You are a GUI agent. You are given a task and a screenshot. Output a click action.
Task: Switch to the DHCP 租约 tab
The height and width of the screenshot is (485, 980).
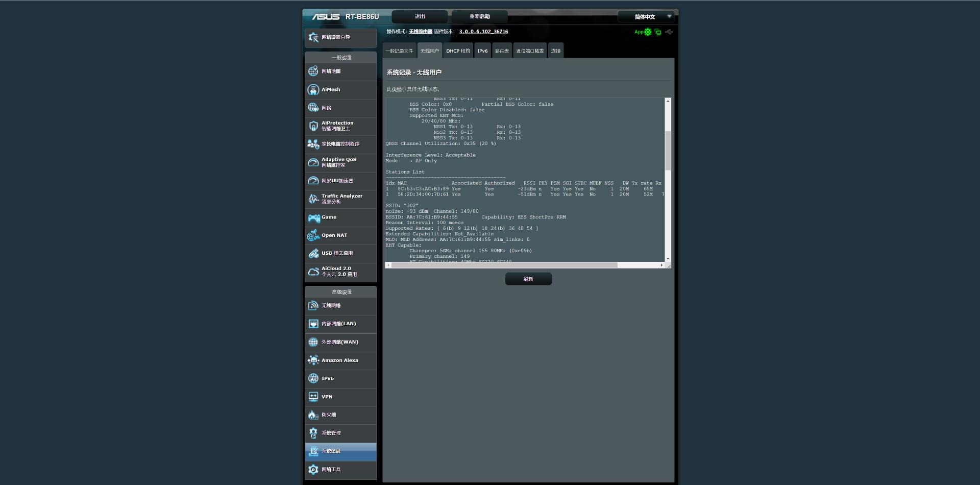pos(458,51)
